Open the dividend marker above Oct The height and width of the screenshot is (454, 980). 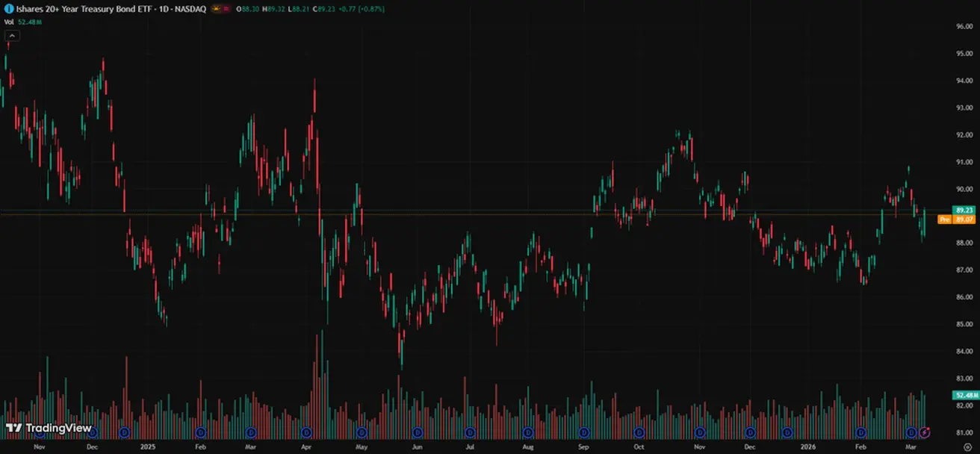[x=639, y=432]
